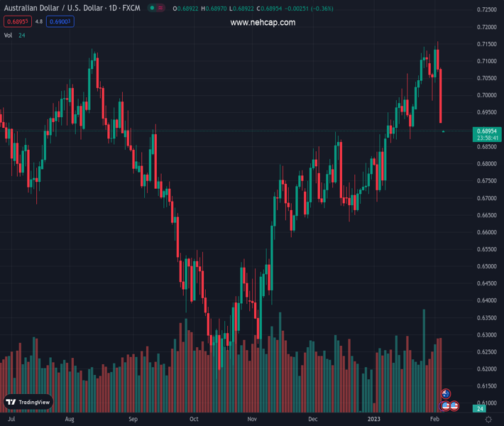Click the Jul label on time axis
Image resolution: width=504 pixels, height=426 pixels.
11,420
